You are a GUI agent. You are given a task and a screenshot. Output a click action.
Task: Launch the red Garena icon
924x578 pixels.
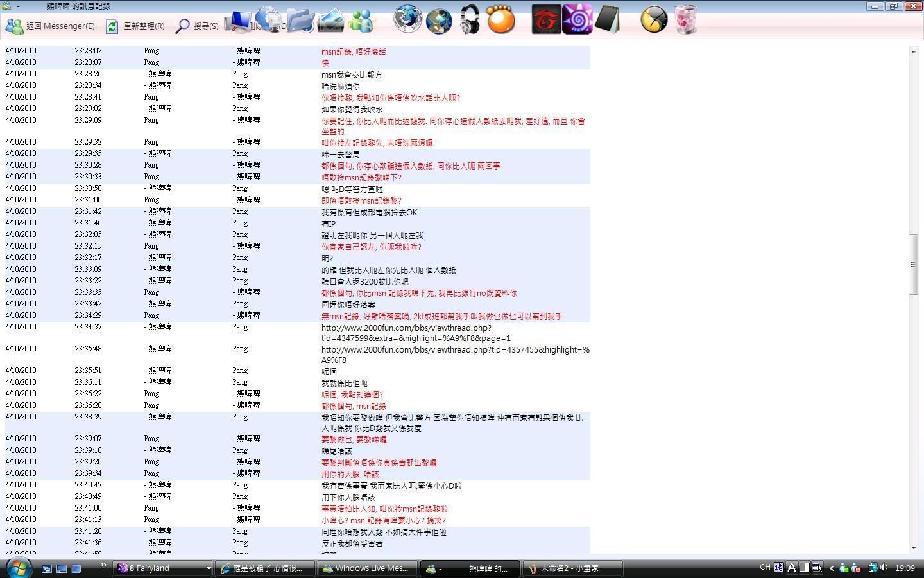546,20
